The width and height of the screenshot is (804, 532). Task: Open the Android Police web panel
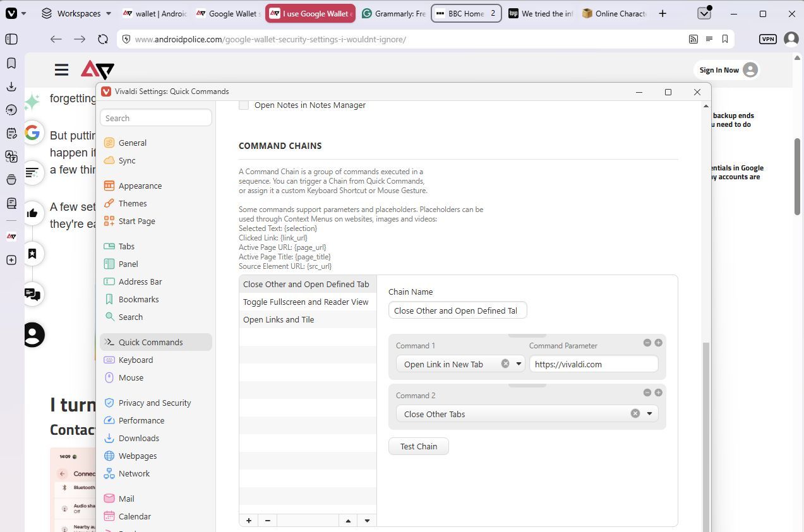11,237
